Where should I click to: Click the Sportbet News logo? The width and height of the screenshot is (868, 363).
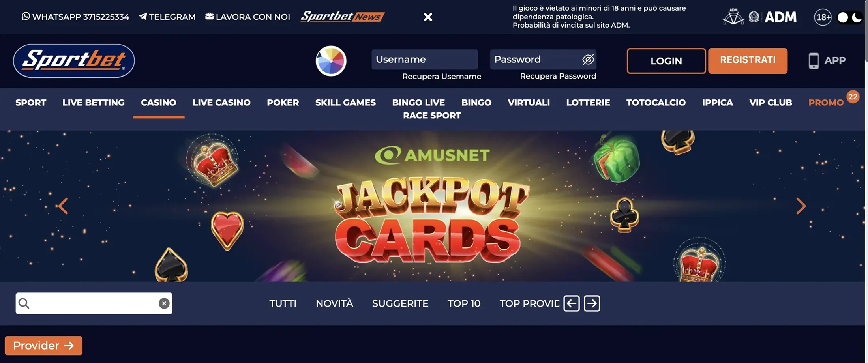(x=342, y=17)
